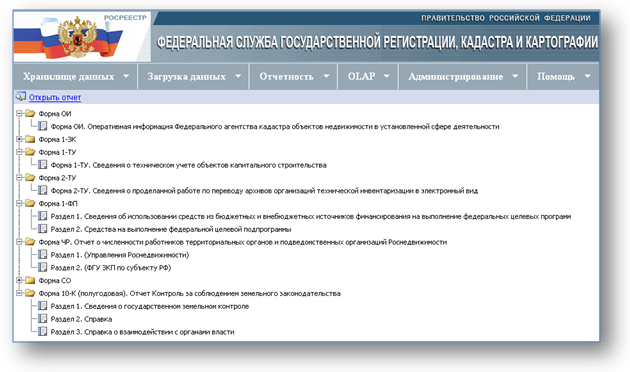This screenshot has height=372, width=630.
Task: Click the Форма 2-ТУ folder icon
Action: tap(30, 177)
